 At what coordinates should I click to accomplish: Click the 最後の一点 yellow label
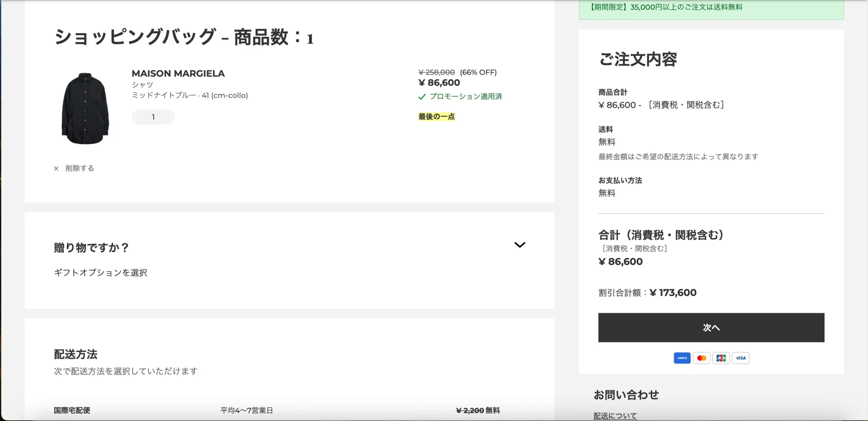(436, 117)
